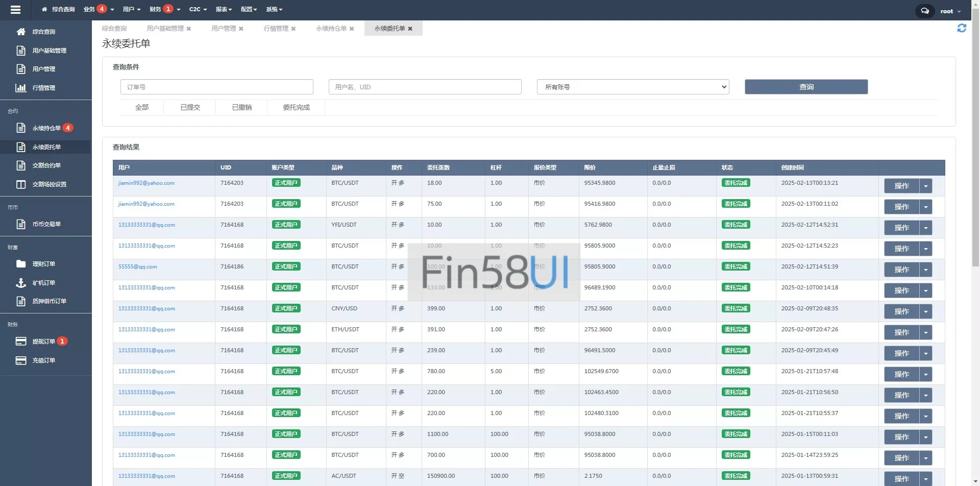Open the chat messages icon
This screenshot has width=980, height=486.
coord(924,11)
